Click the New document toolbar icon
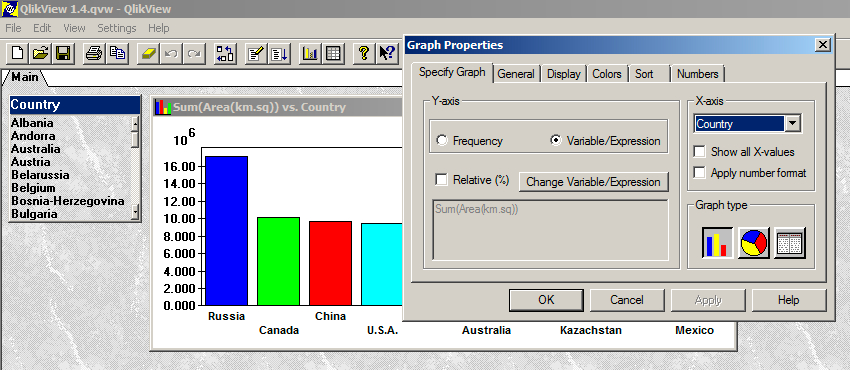The height and width of the screenshot is (370, 850). click(x=18, y=53)
